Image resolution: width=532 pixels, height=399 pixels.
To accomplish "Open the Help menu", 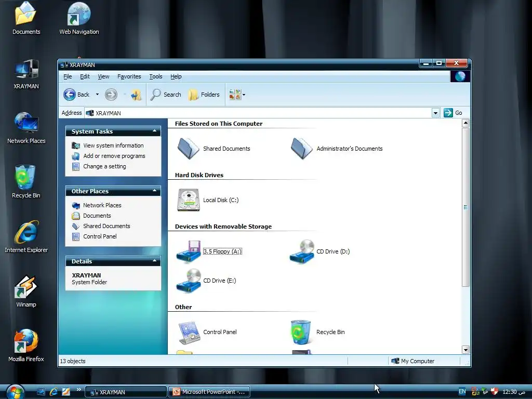I will [176, 77].
